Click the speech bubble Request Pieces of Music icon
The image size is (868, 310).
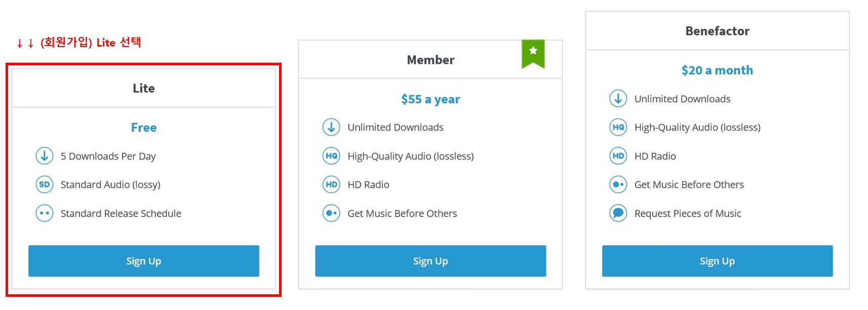[618, 213]
